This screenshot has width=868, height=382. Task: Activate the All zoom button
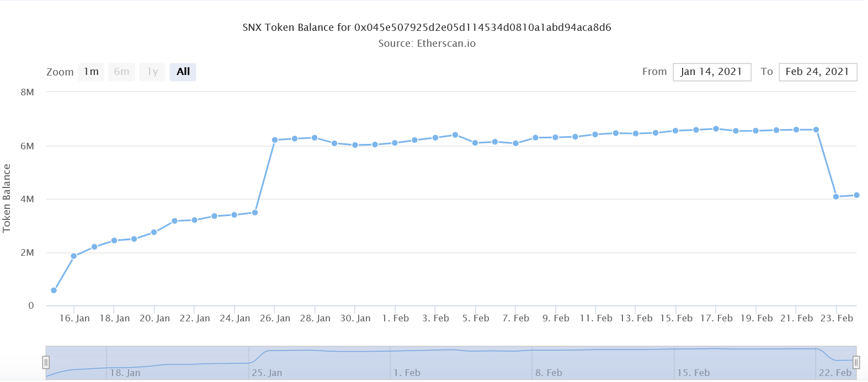(x=183, y=72)
